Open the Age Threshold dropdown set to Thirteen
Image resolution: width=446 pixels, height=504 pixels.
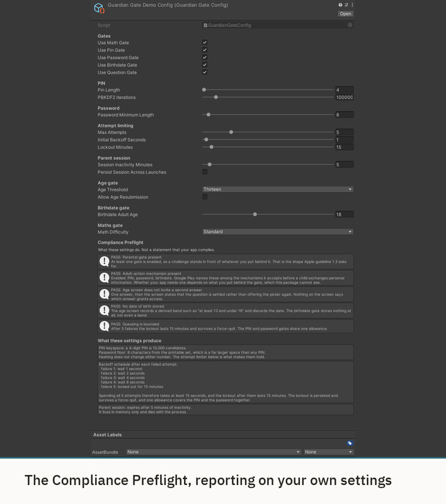point(278,190)
